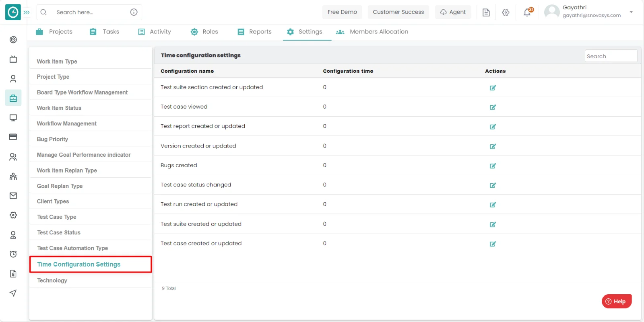This screenshot has width=644, height=322.
Task: Edit Test suite created or updated
Action: (493, 224)
